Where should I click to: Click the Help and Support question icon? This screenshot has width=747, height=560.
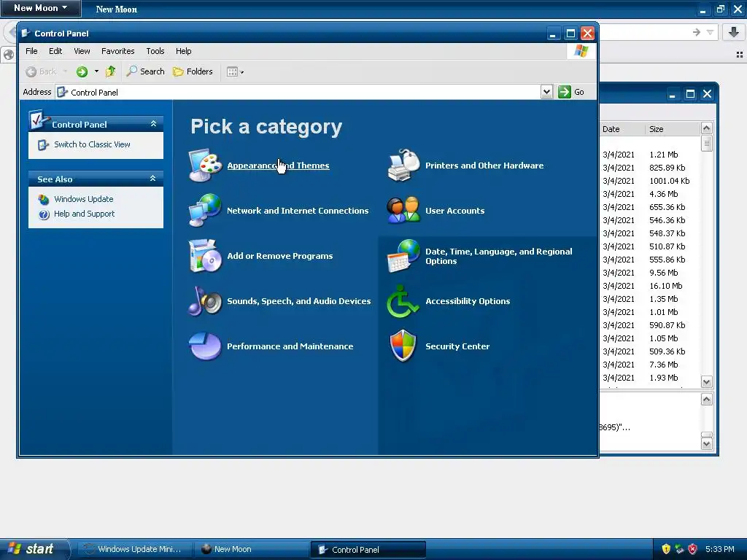[x=44, y=214]
